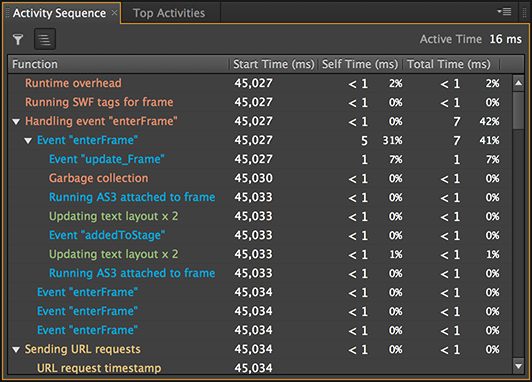This screenshot has width=532, height=382.
Task: Collapse the nested Event "enterFrame" node
Action: pyautogui.click(x=28, y=140)
